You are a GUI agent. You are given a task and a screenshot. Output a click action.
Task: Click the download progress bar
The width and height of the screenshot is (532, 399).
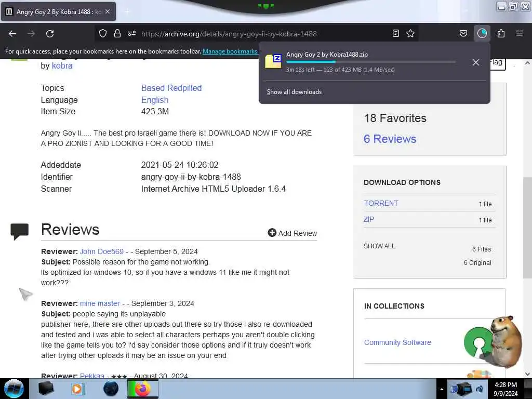[371, 62]
